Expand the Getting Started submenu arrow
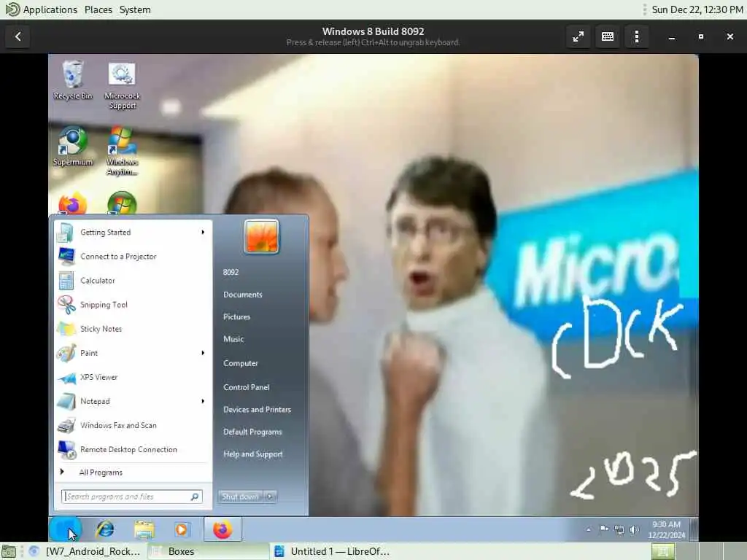The image size is (747, 560). (203, 233)
